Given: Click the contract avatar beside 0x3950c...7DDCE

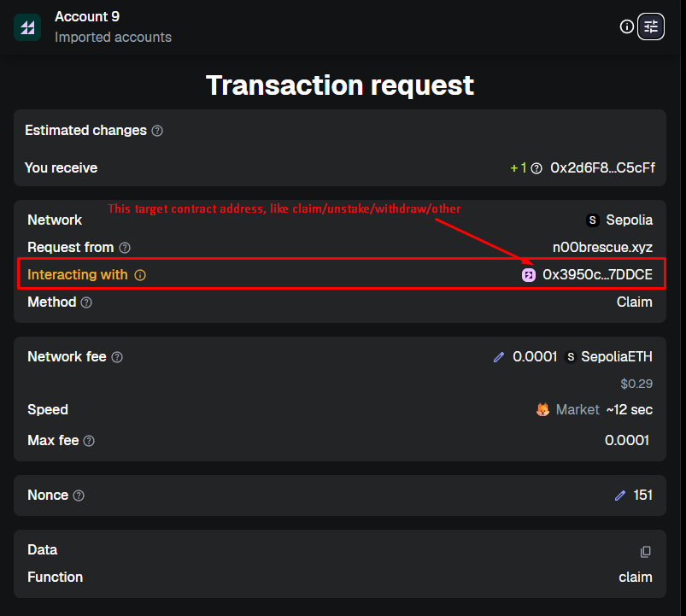Looking at the screenshot, I should point(528,274).
